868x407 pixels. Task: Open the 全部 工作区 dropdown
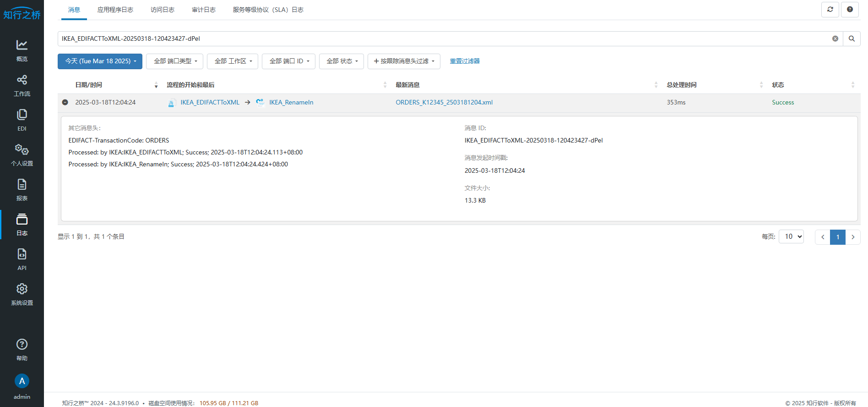[x=233, y=61]
